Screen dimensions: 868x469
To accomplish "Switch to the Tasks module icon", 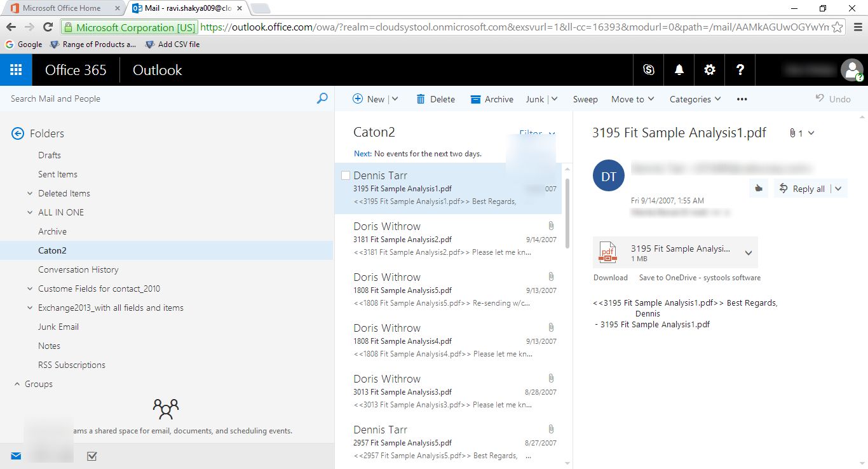I will [92, 456].
